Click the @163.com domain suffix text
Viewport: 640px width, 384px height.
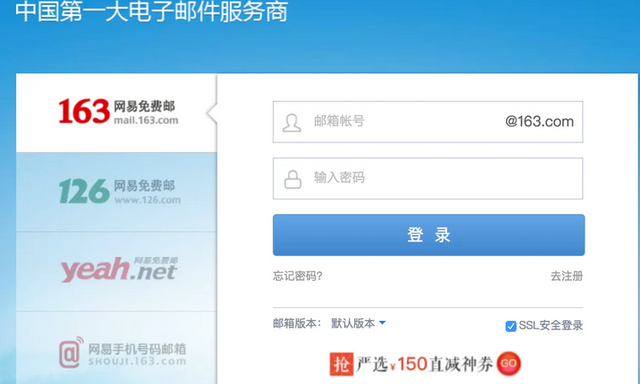(x=539, y=122)
